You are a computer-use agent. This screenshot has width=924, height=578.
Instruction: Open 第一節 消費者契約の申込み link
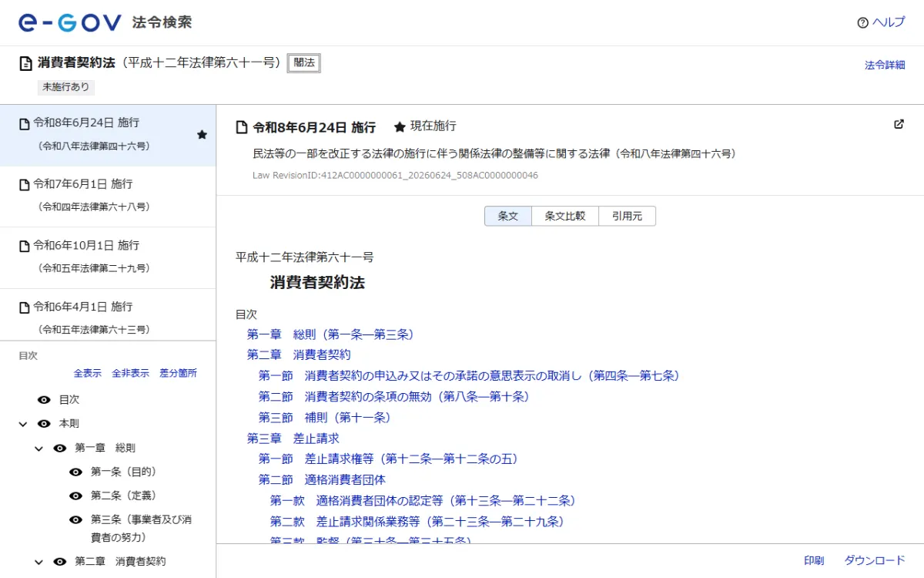[x=469, y=376]
